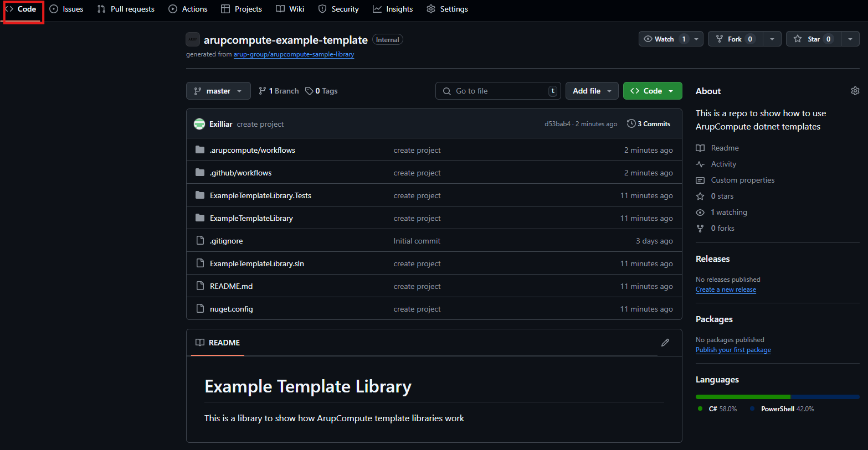Image resolution: width=868 pixels, height=450 pixels.
Task: Open the green Code dropdown button
Action: click(x=653, y=91)
